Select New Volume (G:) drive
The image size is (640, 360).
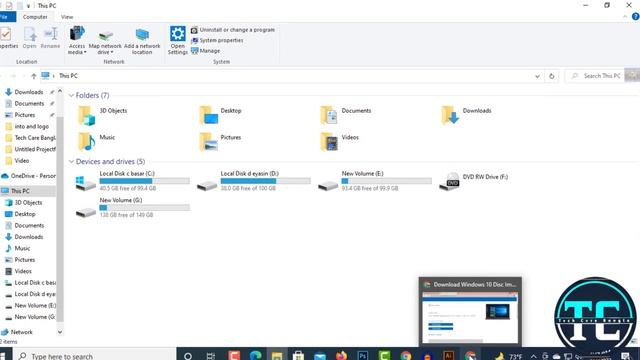133,207
